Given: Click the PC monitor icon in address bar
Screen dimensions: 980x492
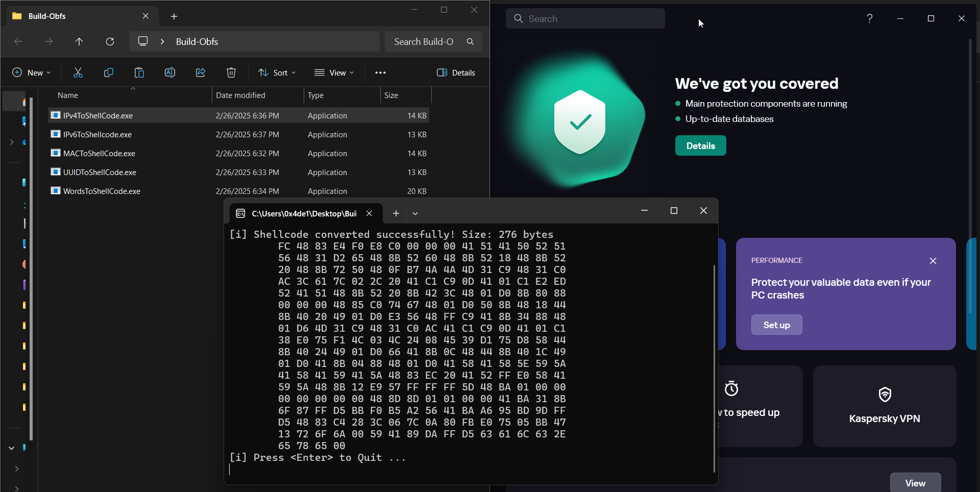Looking at the screenshot, I should 143,41.
